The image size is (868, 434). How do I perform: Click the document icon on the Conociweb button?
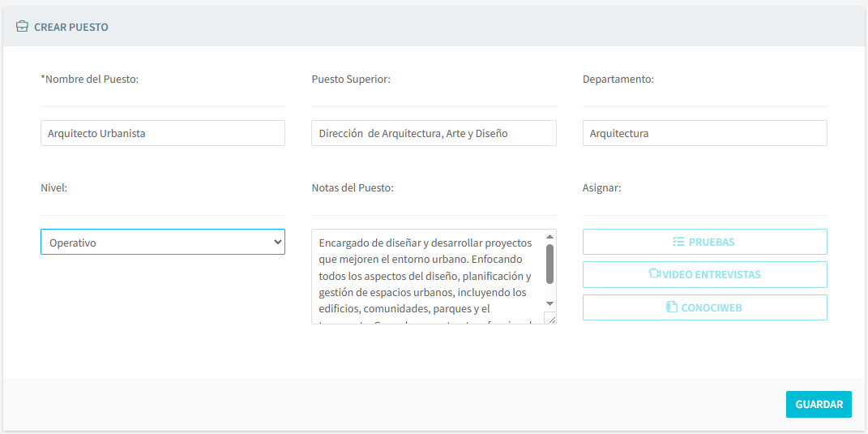point(671,307)
